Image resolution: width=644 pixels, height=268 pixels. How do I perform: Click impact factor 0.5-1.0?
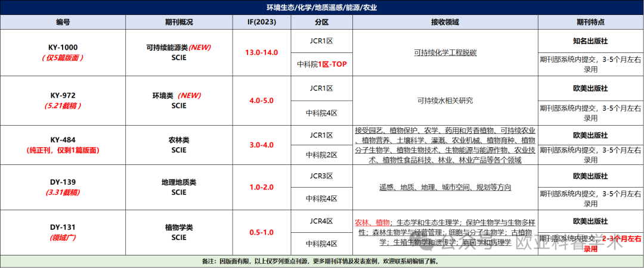[x=261, y=232]
